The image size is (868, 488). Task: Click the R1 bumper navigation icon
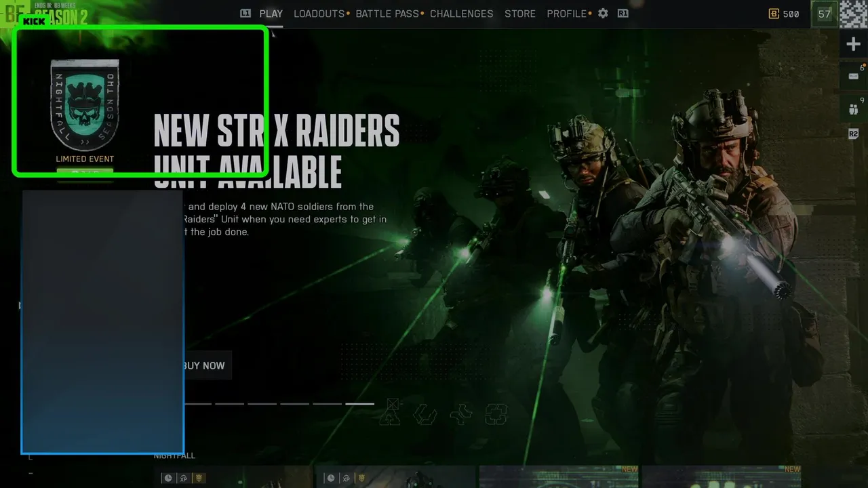[623, 14]
